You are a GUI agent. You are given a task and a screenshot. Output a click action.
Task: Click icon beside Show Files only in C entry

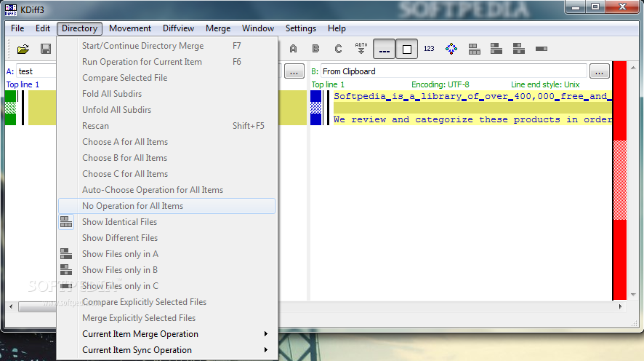pos(66,286)
